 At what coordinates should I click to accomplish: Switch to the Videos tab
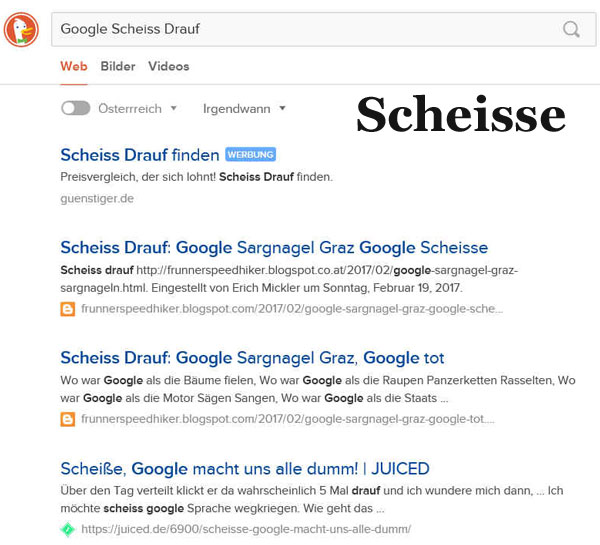pos(169,66)
